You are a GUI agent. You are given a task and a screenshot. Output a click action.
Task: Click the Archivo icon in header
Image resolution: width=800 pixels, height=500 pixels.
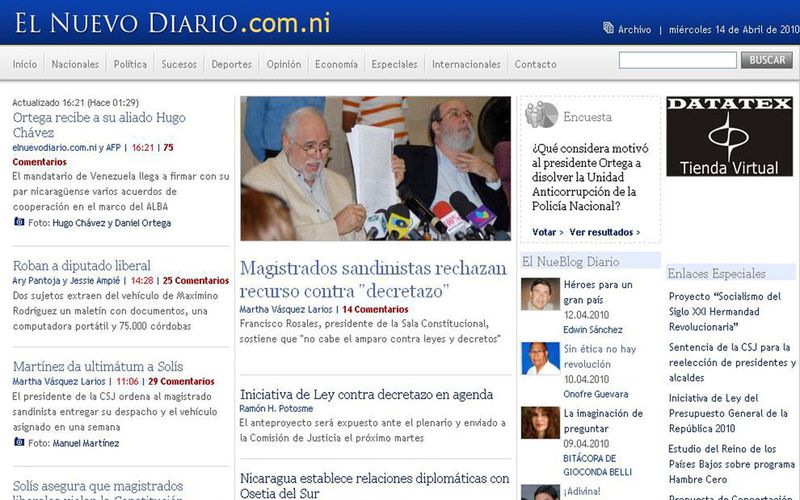(608, 28)
